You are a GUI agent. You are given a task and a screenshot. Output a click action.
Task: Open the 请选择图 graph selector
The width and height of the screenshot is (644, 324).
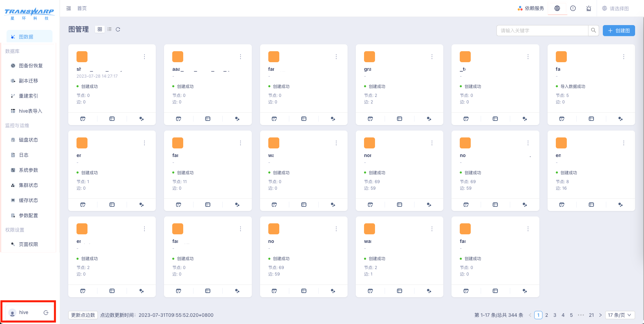(616, 9)
